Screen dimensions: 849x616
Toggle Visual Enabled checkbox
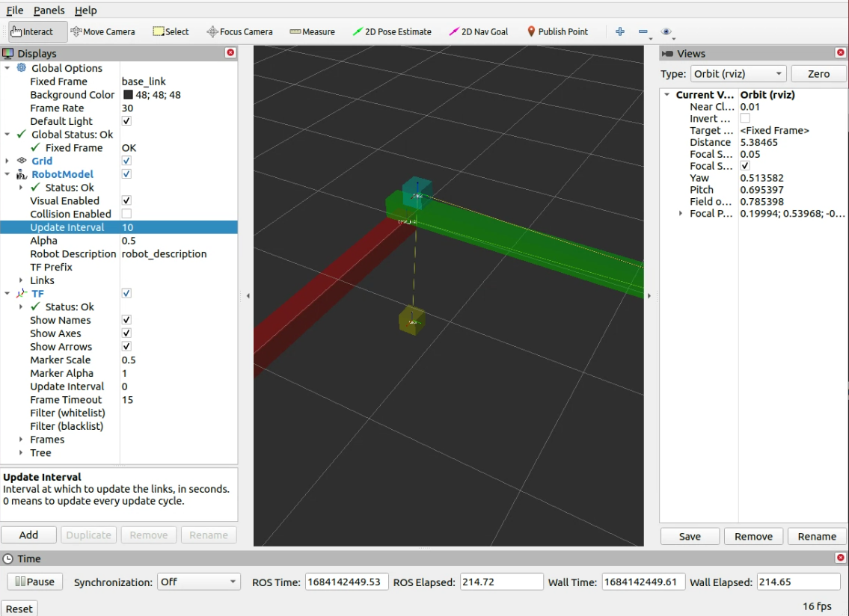[126, 200]
